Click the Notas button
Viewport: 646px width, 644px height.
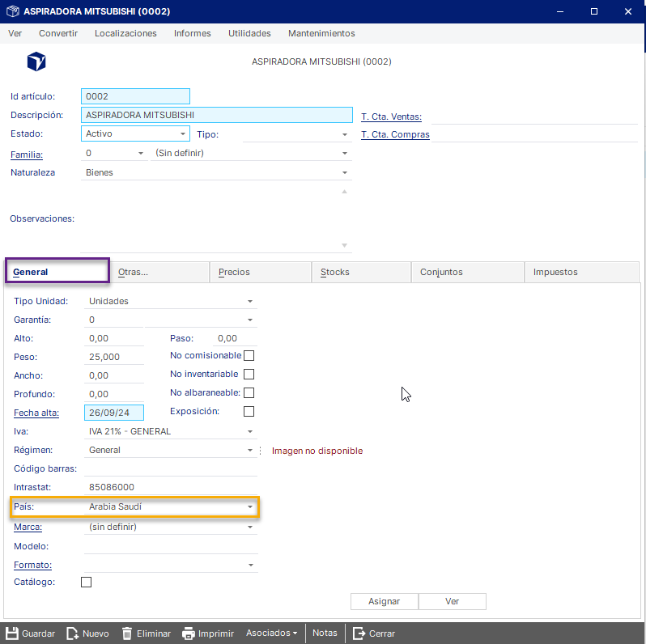(325, 633)
